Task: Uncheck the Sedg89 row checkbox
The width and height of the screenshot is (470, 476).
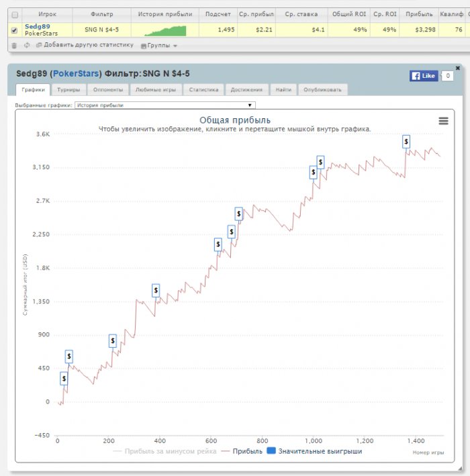Action: point(14,30)
